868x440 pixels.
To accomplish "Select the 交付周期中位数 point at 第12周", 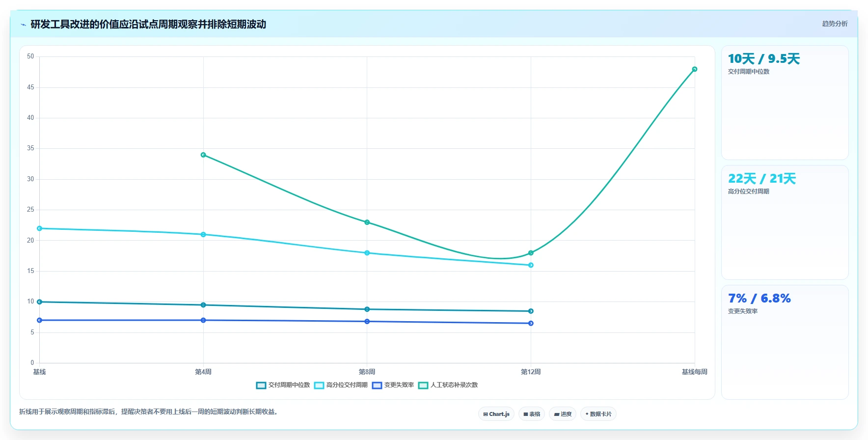I will tap(531, 311).
